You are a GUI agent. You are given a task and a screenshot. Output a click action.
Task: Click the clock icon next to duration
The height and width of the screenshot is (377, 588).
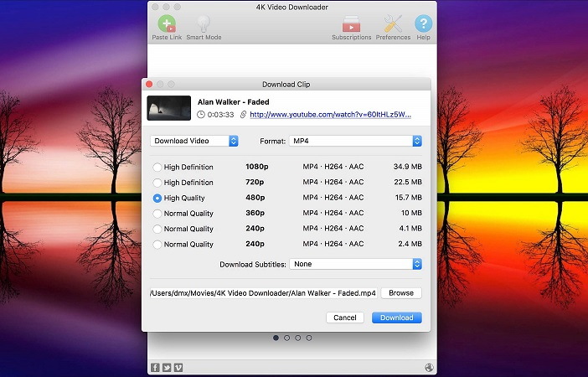tap(201, 115)
